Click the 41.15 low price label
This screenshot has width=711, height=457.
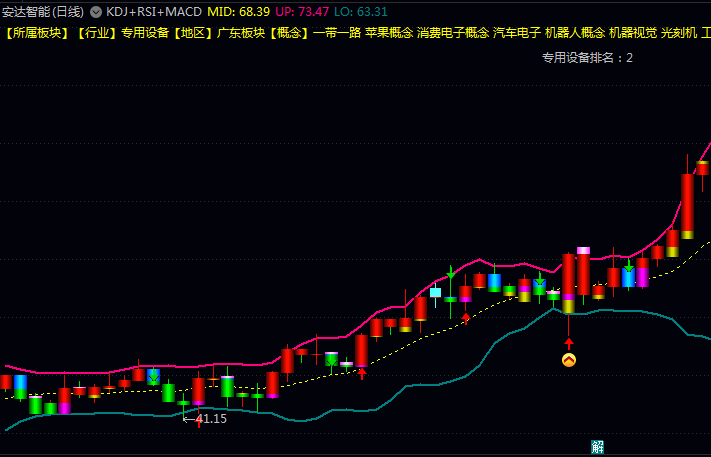211,418
